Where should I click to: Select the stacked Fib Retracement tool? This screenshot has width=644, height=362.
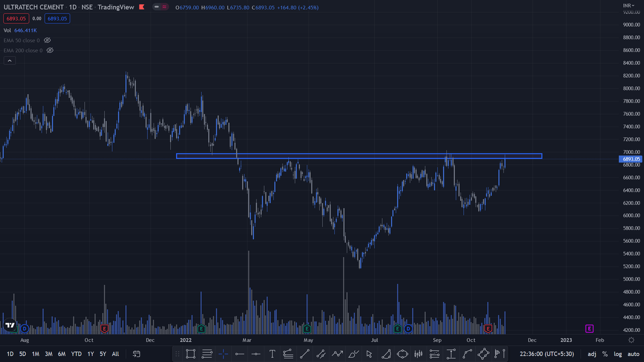point(207,353)
